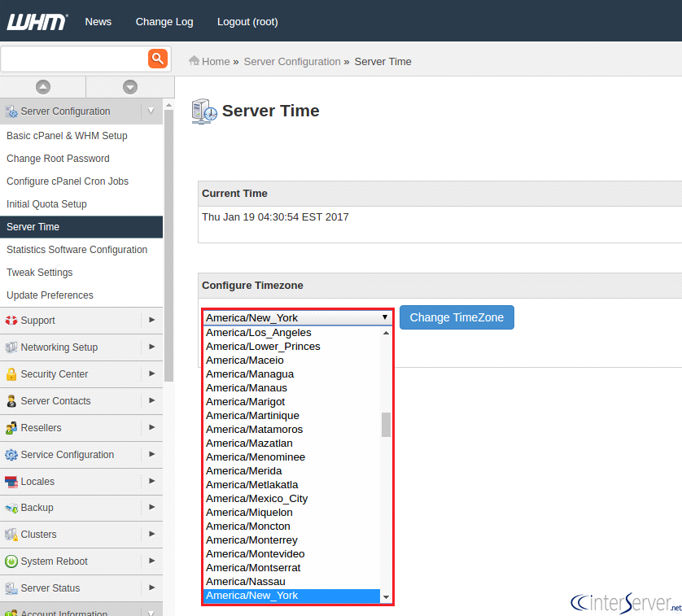Click the Home breadcrumb house icon
Screen dimensions: 682x616
[194, 61]
